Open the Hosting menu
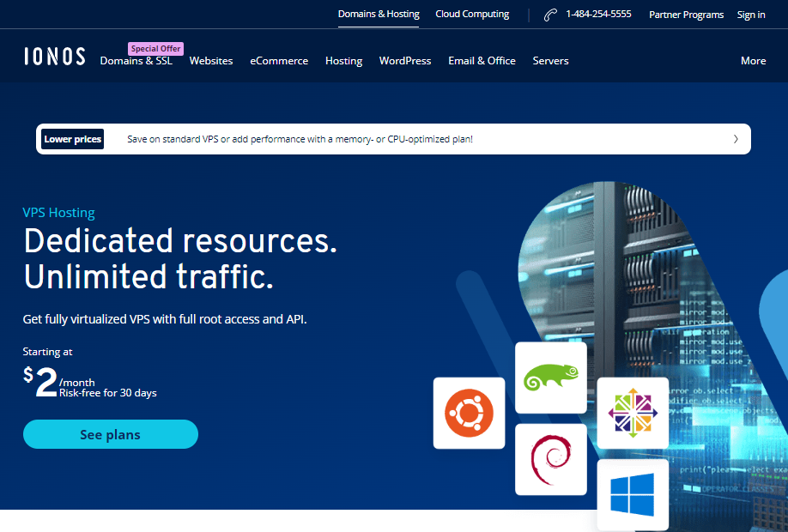The height and width of the screenshot is (532, 788). coord(343,61)
